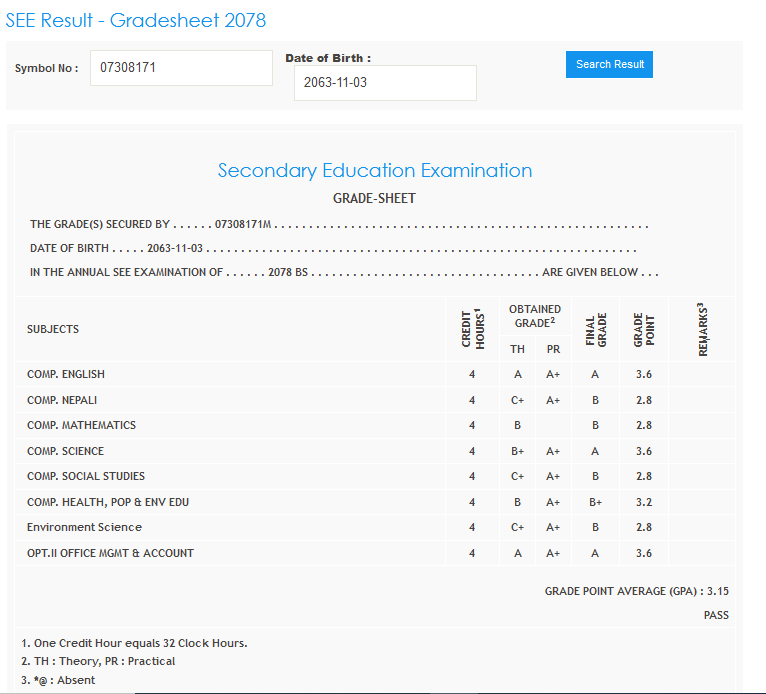Click the Grade Point Average 3.15 text
Screen dimensions: 766x694
[x=636, y=591]
